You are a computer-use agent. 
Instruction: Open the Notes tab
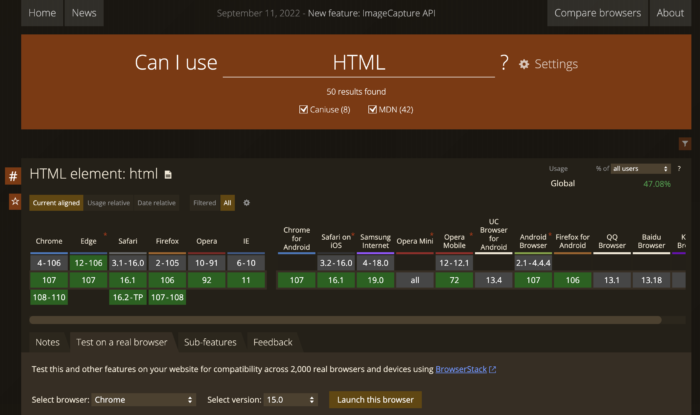click(x=48, y=342)
